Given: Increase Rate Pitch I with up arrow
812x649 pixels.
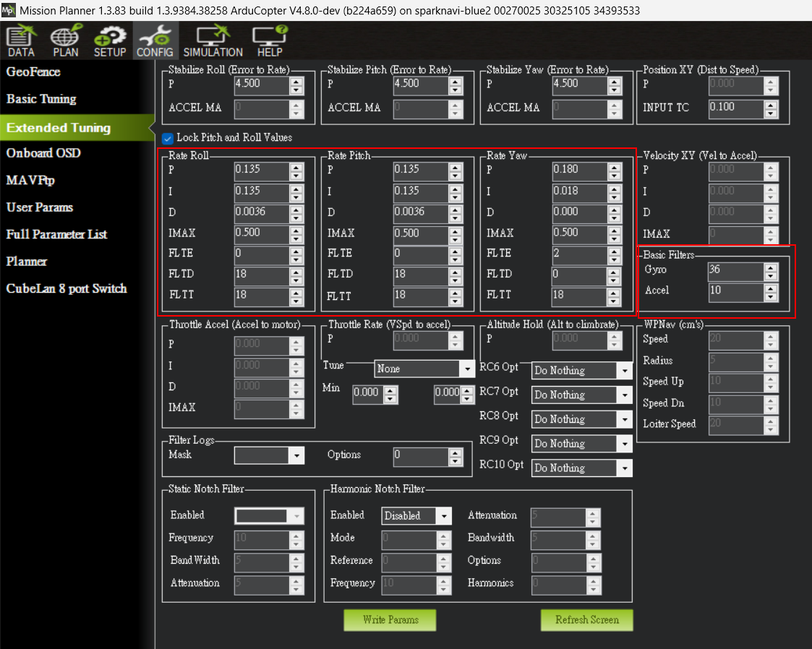Looking at the screenshot, I should (x=456, y=189).
